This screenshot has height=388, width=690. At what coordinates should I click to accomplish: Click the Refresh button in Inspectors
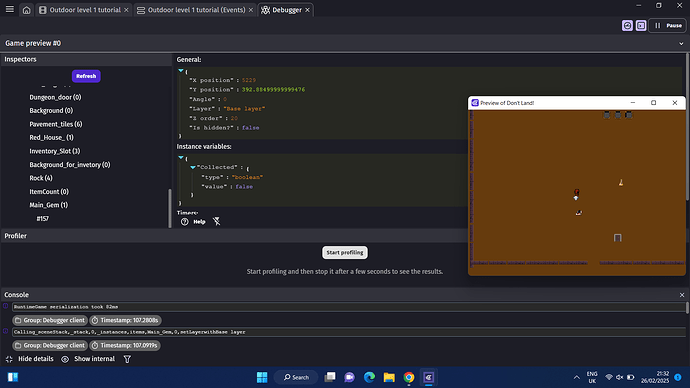coord(86,76)
